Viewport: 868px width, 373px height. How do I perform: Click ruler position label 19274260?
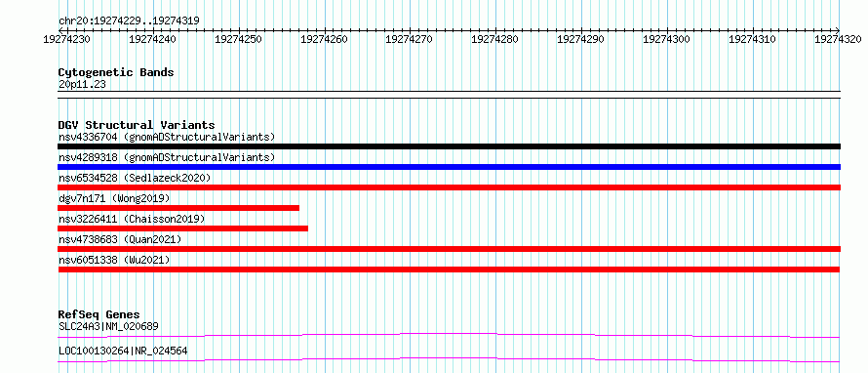click(x=324, y=39)
